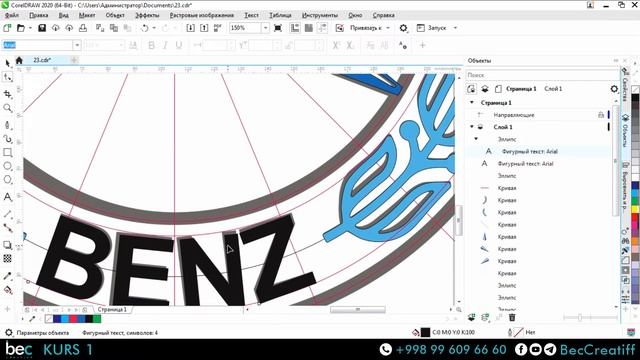The width and height of the screenshot is (640, 360).
Task: Create new layer in Objects docker
Action: pos(471,317)
